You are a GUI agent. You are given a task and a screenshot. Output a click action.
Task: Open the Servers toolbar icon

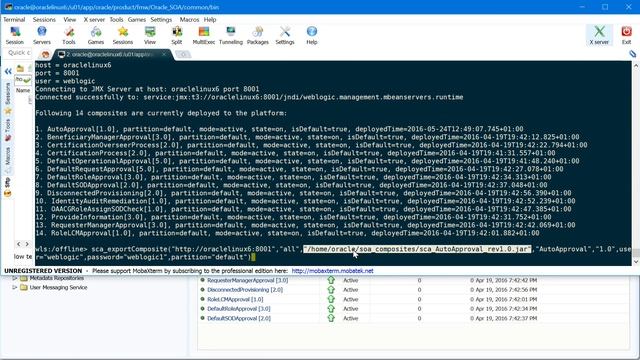pyautogui.click(x=42, y=35)
